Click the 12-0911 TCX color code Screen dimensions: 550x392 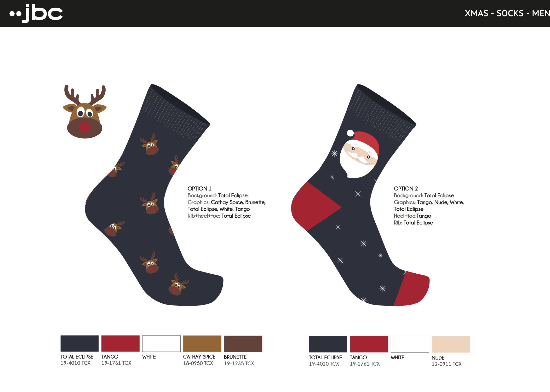[446, 364]
